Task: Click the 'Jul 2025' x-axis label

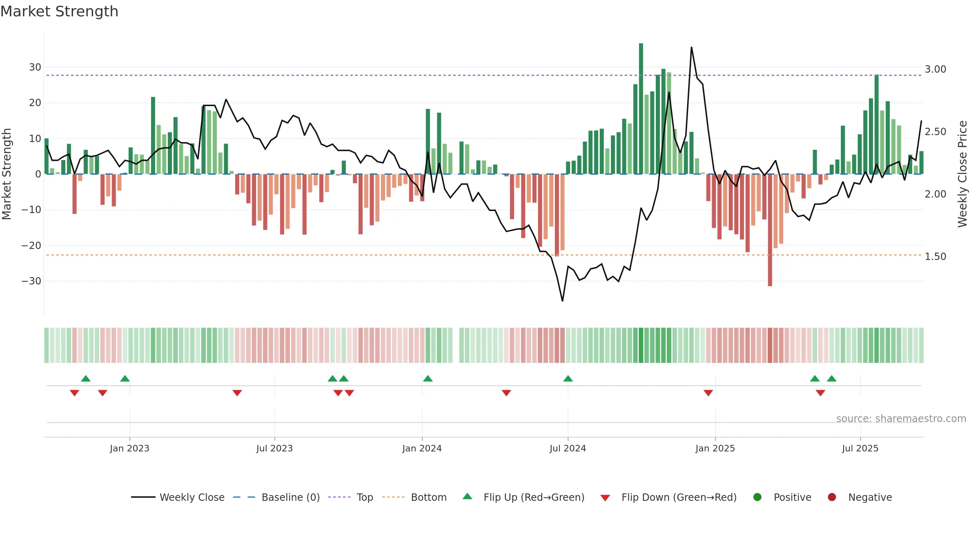Action: click(860, 448)
